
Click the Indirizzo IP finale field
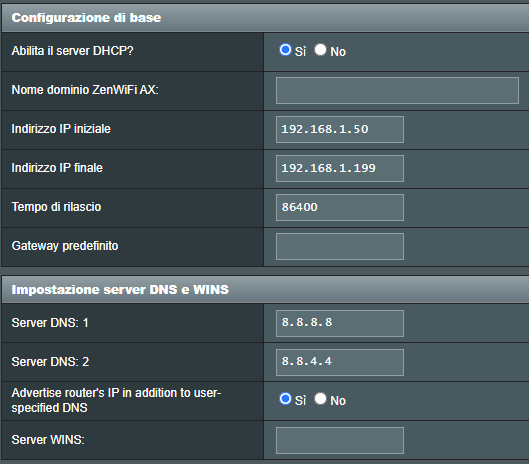tap(340, 168)
